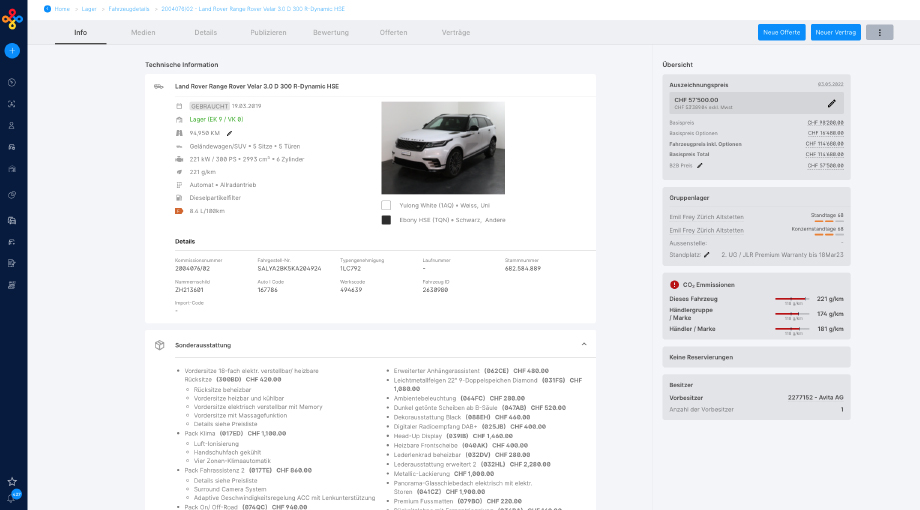Open the scan icon in sidebar
The width and height of the screenshot is (920, 510).
12,104
